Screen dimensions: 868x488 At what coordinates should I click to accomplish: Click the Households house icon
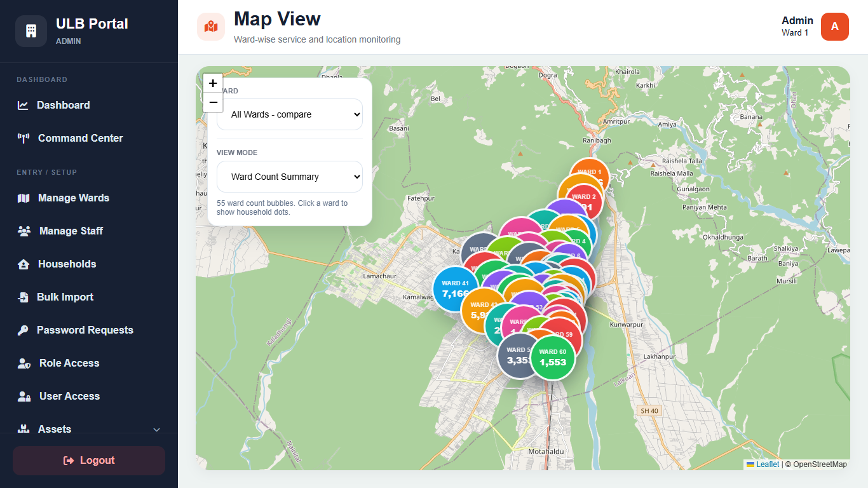pyautogui.click(x=24, y=264)
